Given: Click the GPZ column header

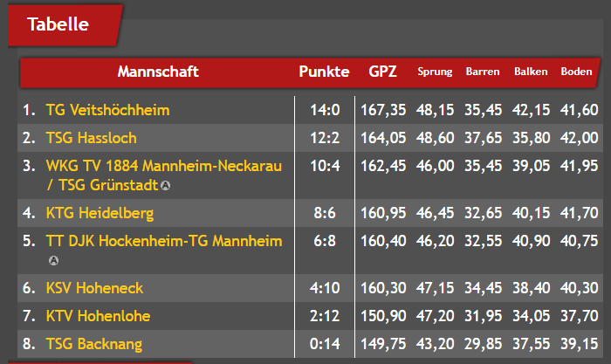Looking at the screenshot, I should click(382, 72).
